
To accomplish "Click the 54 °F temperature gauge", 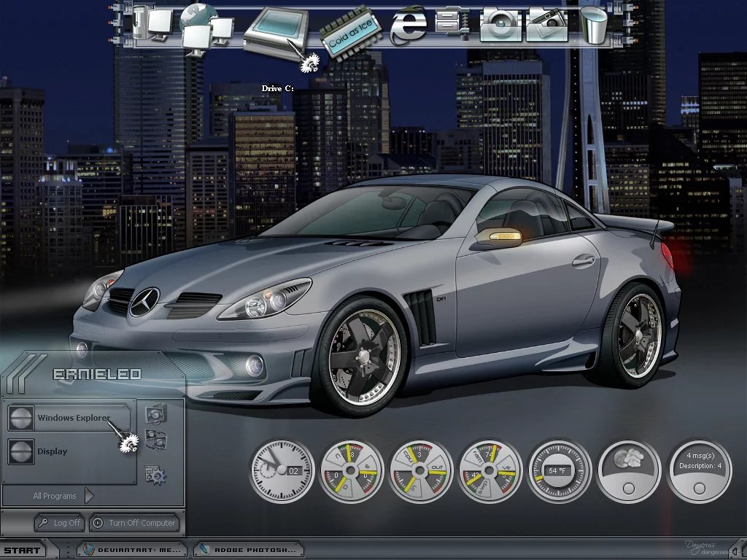I will tap(559, 470).
